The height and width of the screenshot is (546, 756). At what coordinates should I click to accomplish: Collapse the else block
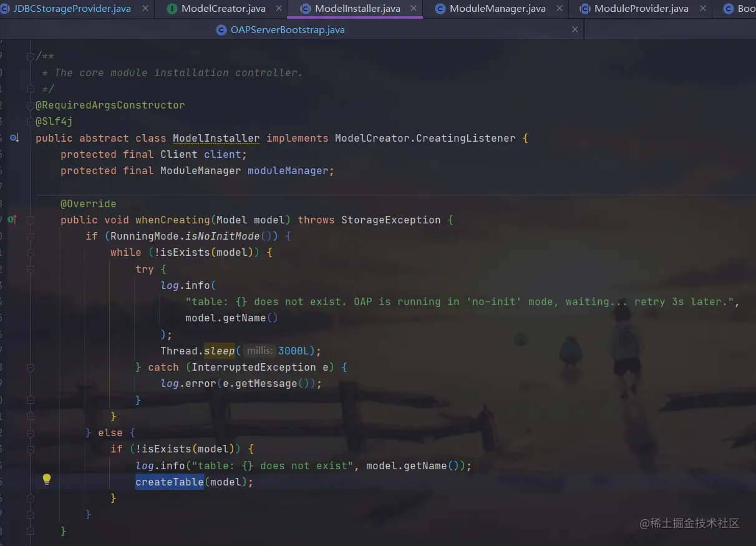tap(30, 432)
